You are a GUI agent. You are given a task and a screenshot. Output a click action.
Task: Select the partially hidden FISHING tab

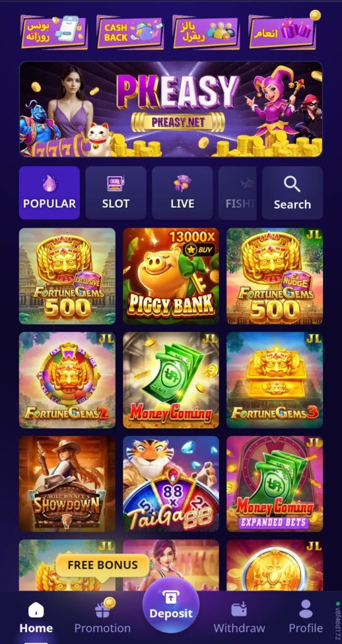point(238,192)
